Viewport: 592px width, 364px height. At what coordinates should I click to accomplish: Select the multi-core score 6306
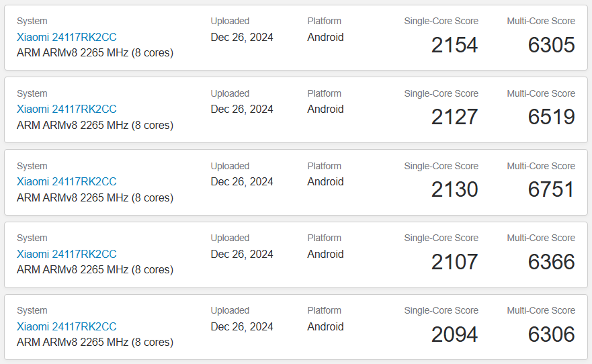point(551,334)
